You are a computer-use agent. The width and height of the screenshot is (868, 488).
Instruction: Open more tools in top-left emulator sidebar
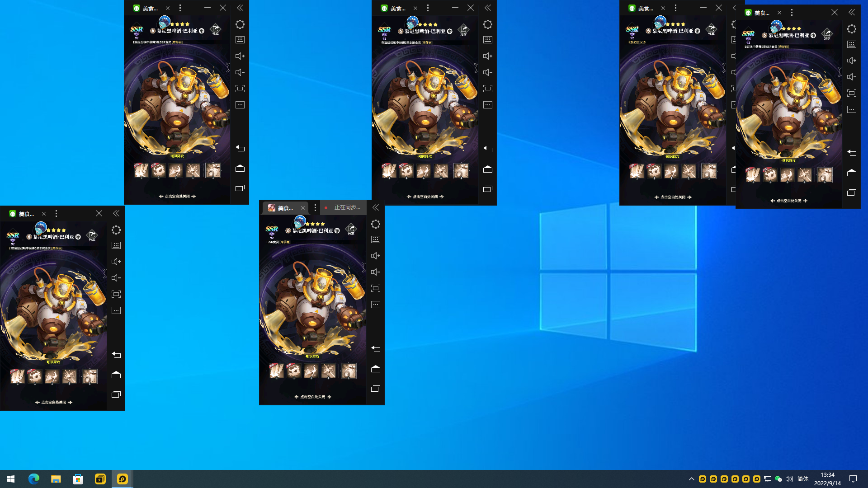(240, 105)
